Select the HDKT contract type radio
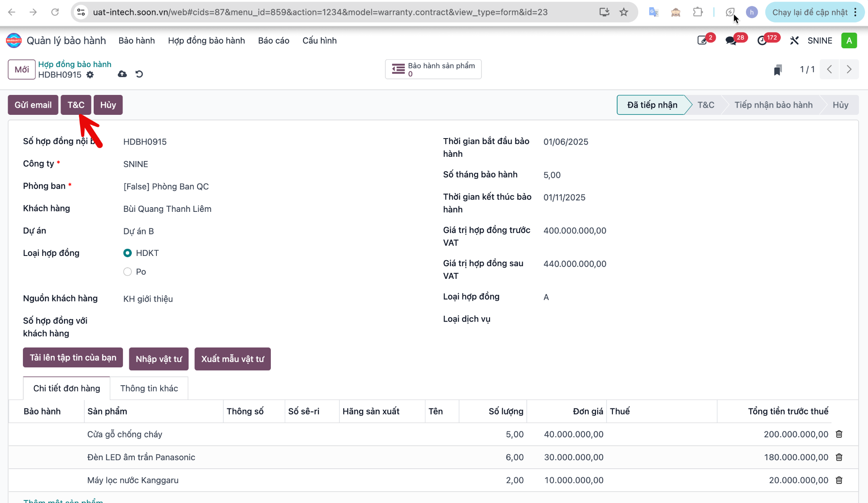Image resolution: width=868 pixels, height=503 pixels. tap(128, 253)
